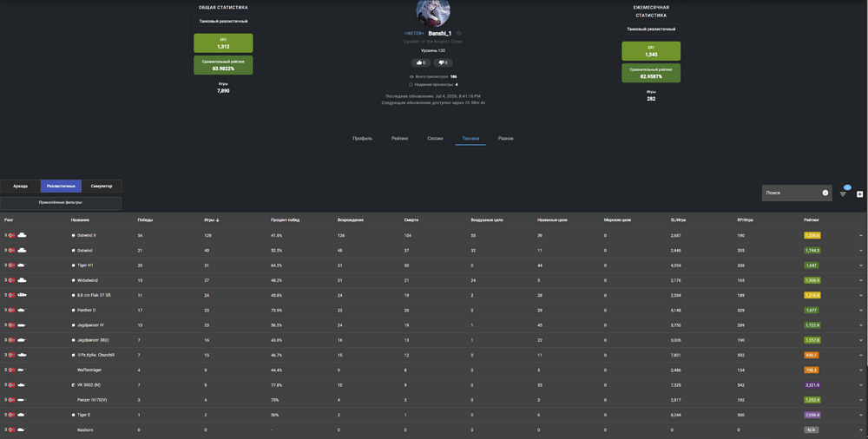The height and width of the screenshot is (439, 868).
Task: Sort the table by Игры column
Action: point(212,219)
